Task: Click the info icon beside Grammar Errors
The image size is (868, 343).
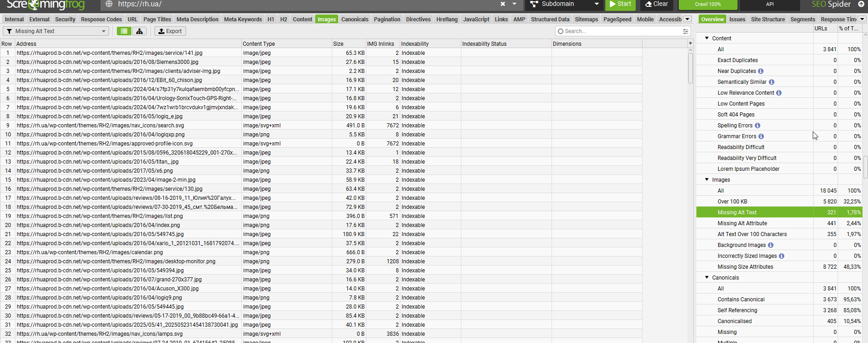Action: tap(761, 136)
